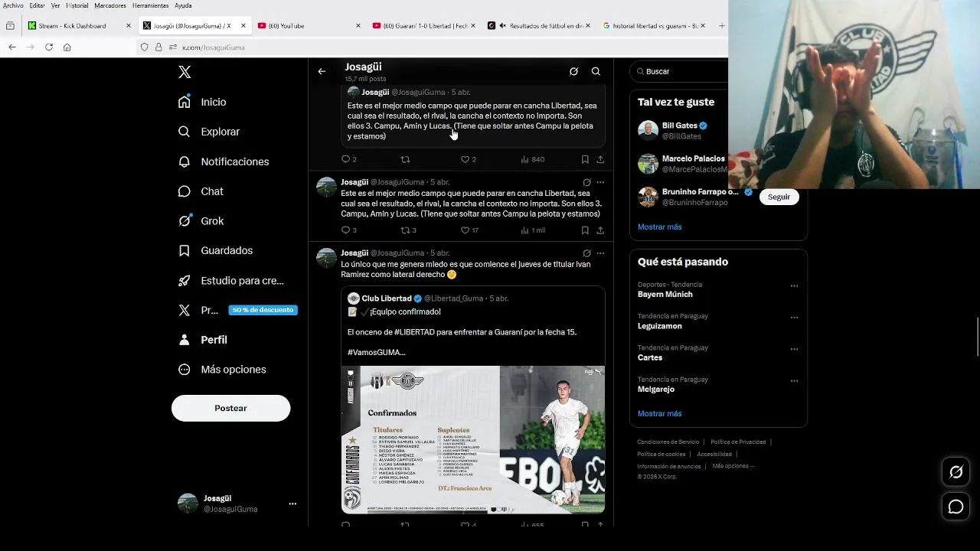Open Explorar in the sidebar

coord(209,132)
